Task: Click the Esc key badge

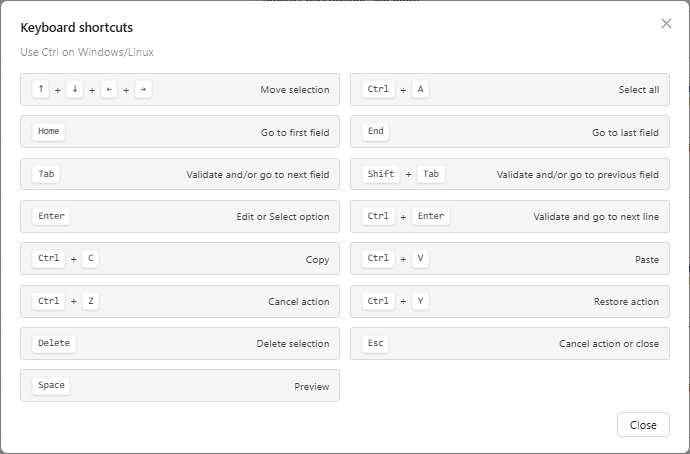Action: (376, 343)
